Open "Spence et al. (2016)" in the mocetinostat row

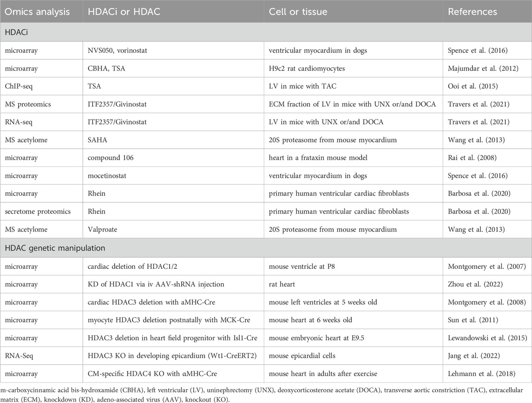click(x=478, y=176)
